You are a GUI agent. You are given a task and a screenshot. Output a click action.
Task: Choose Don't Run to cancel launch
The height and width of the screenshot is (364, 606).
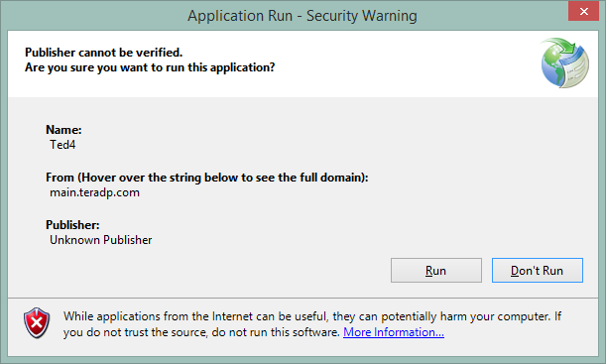coord(538,271)
